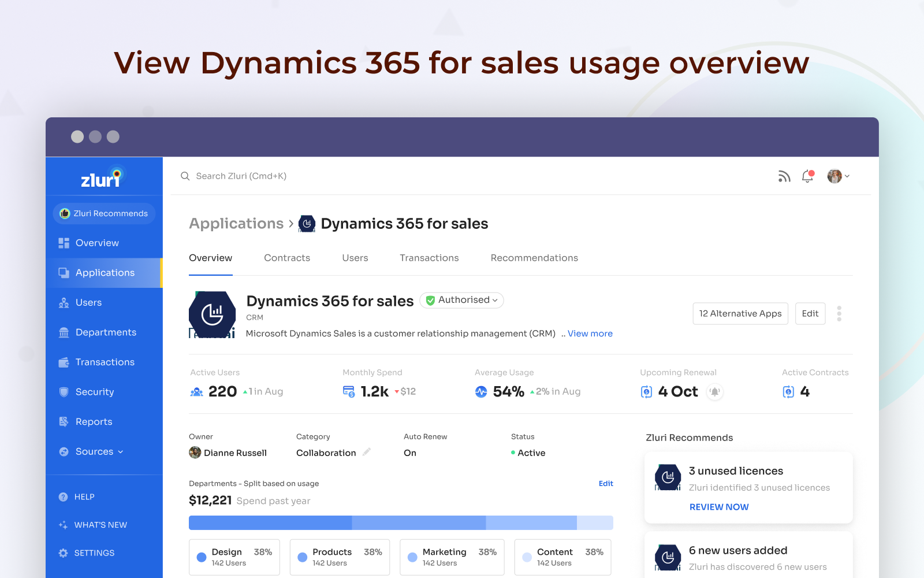Click the Zluri logo in sidebar
Image resolution: width=924 pixels, height=578 pixels.
point(103,177)
